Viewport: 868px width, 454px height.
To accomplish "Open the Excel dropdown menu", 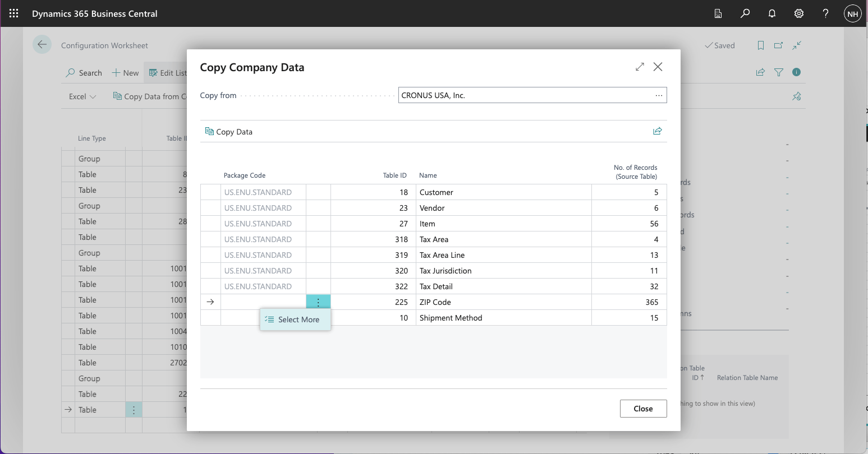I will tap(82, 96).
